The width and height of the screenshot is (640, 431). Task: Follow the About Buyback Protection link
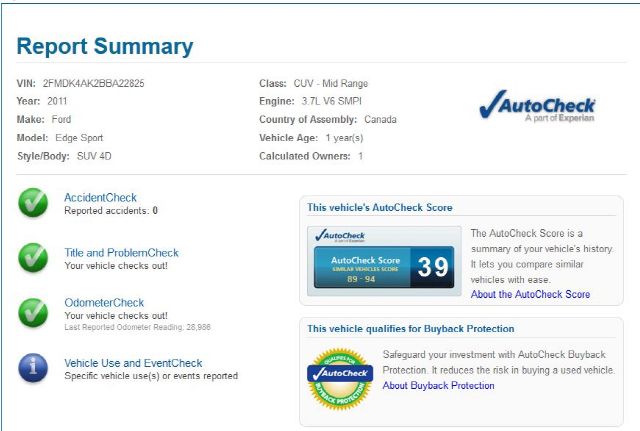(x=438, y=386)
